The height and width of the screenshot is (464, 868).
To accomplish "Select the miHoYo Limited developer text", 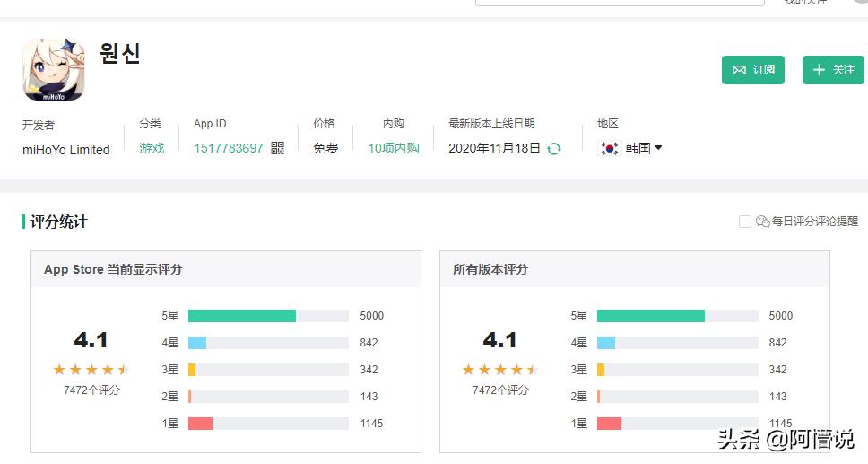I will pos(65,150).
